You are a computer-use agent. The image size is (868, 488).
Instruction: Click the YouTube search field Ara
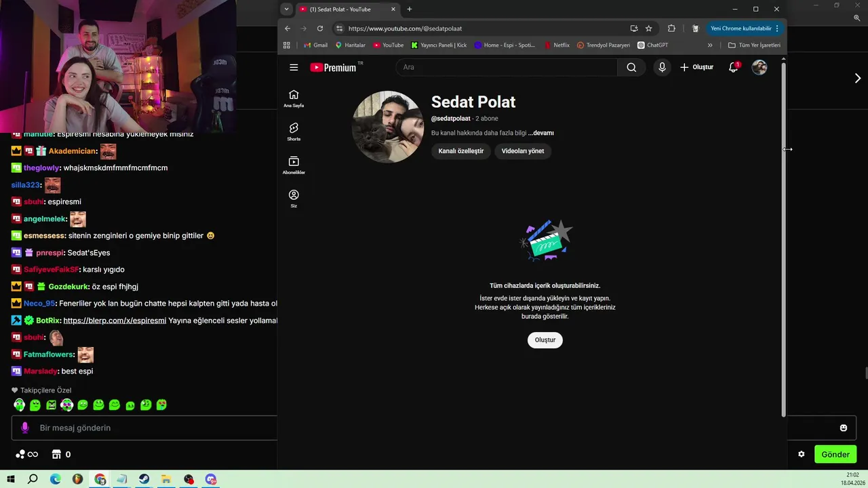pos(507,67)
